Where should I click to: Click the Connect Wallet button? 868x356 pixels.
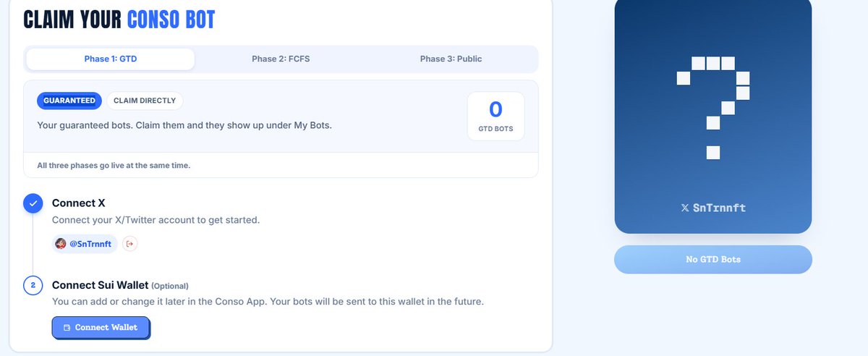(101, 328)
